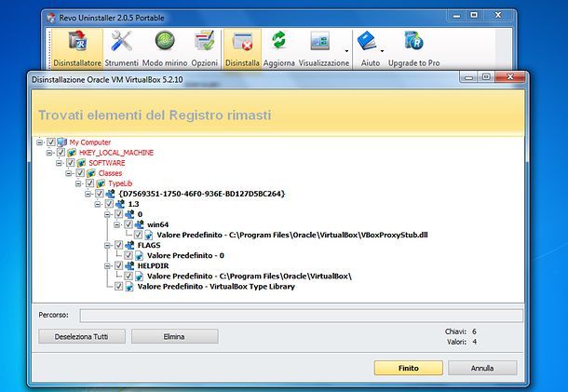Select 'My Computer' label text
This screenshot has height=392, width=568.
coord(89,142)
